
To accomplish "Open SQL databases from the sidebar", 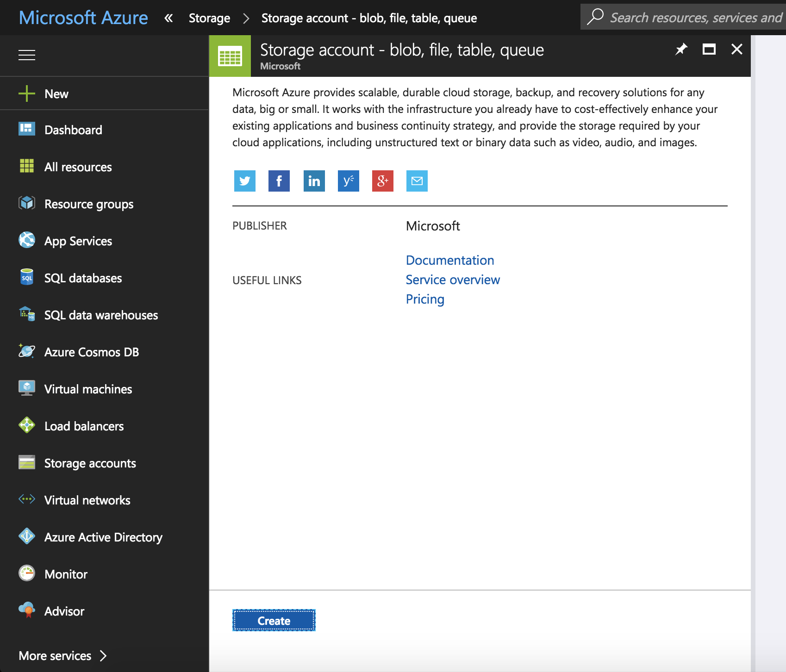I will (82, 278).
